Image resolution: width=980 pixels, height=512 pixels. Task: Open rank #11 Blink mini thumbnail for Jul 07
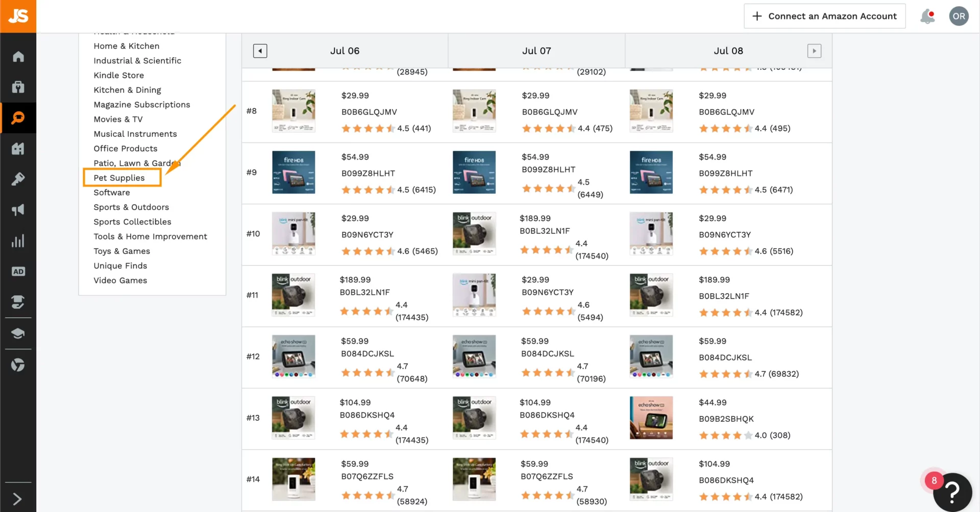[x=474, y=295]
